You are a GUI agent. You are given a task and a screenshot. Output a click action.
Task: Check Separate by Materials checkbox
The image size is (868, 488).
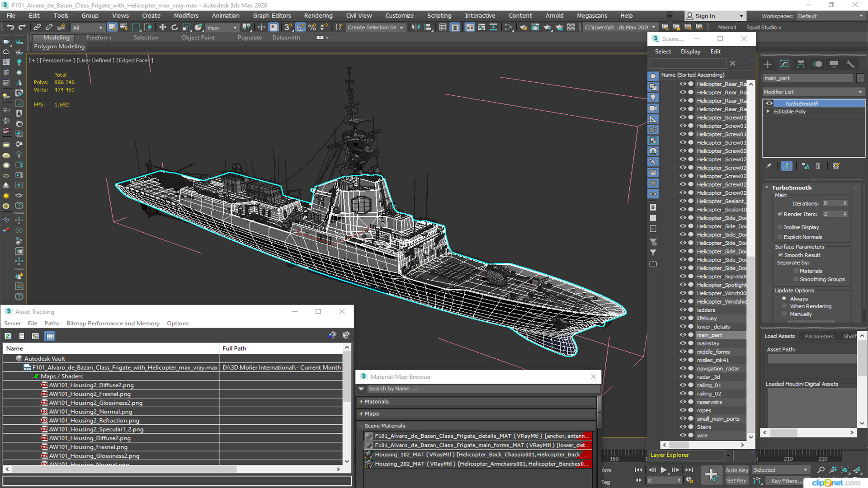[796, 271]
